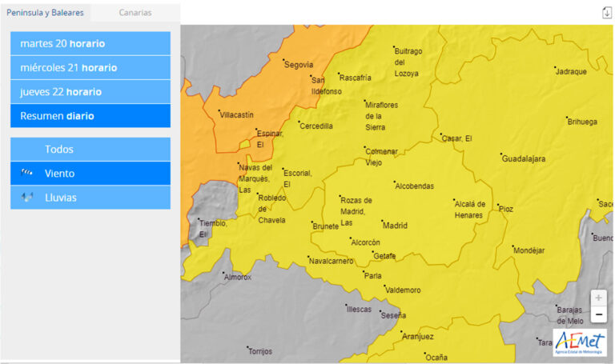Zoom in with the plus button
The width and height of the screenshot is (615, 364).
[598, 298]
